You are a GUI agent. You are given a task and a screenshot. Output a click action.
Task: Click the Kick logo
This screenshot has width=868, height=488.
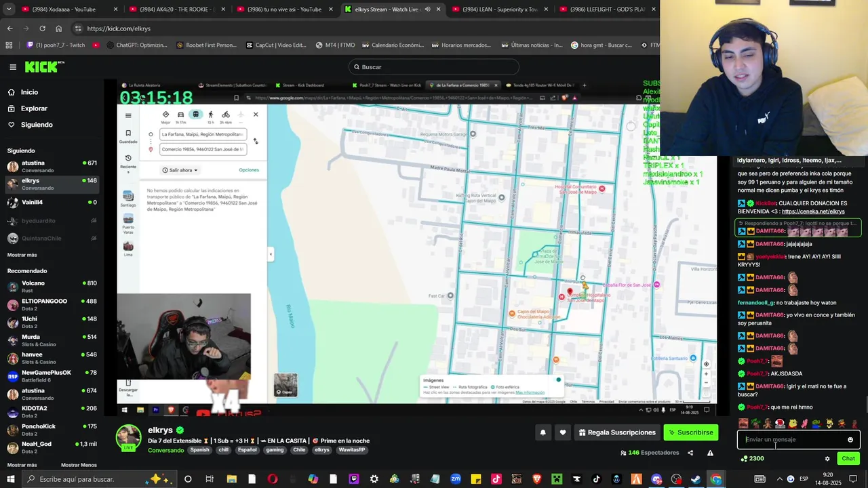44,66
